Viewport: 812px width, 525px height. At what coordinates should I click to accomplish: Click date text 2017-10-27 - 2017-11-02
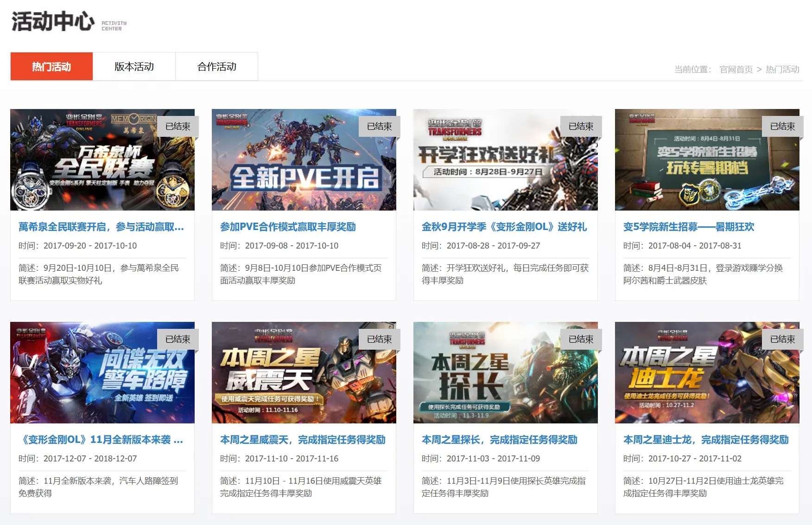coord(695,459)
